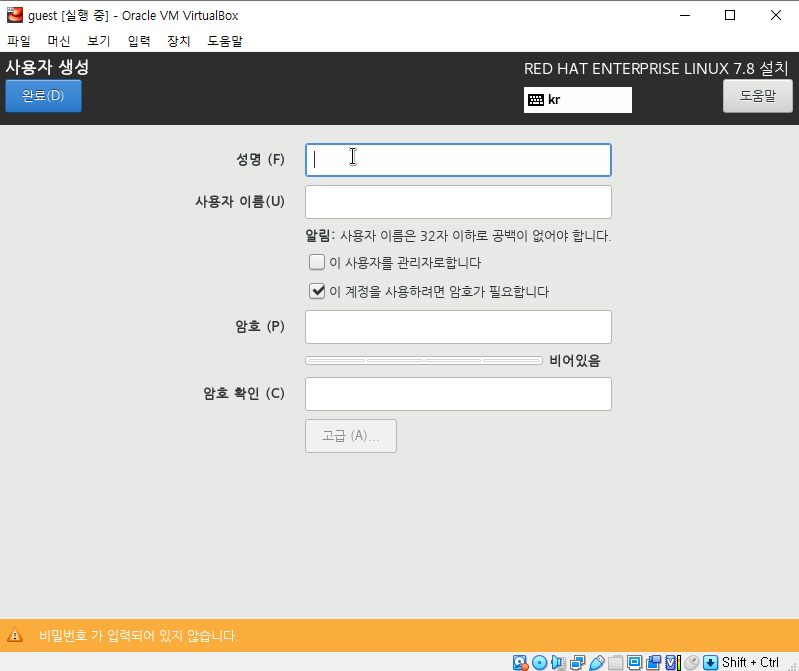Click the 완료(D) done button

click(43, 96)
